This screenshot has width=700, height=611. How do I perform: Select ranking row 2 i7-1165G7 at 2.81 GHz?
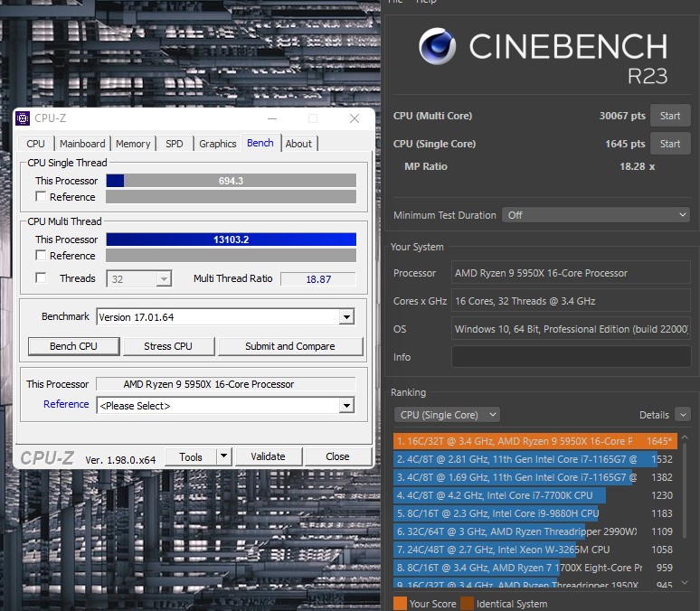535,459
